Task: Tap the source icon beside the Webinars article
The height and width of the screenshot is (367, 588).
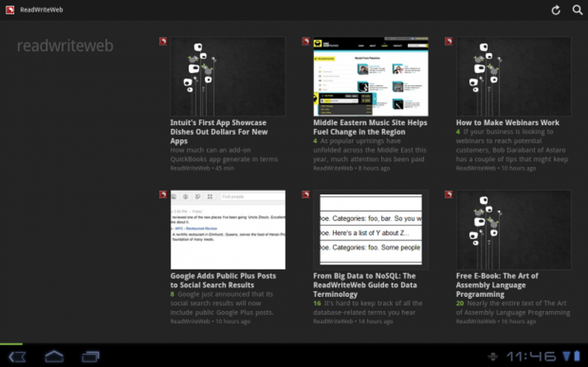Action: [449, 41]
